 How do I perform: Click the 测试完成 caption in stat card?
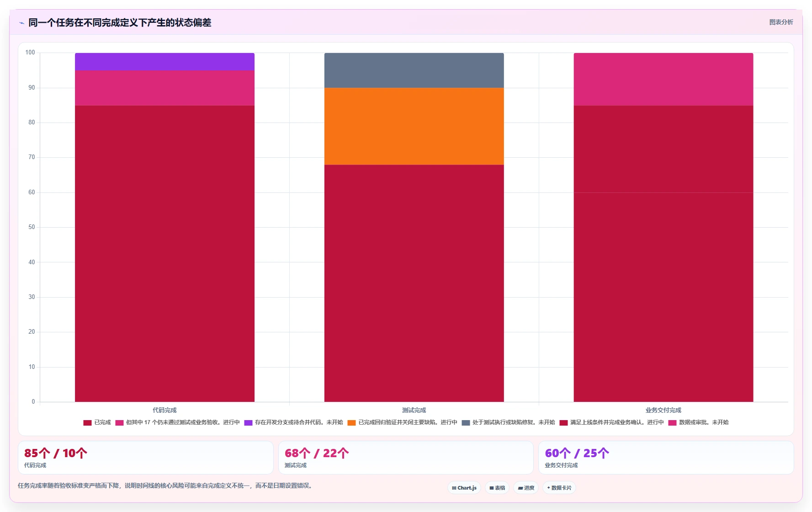(296, 465)
